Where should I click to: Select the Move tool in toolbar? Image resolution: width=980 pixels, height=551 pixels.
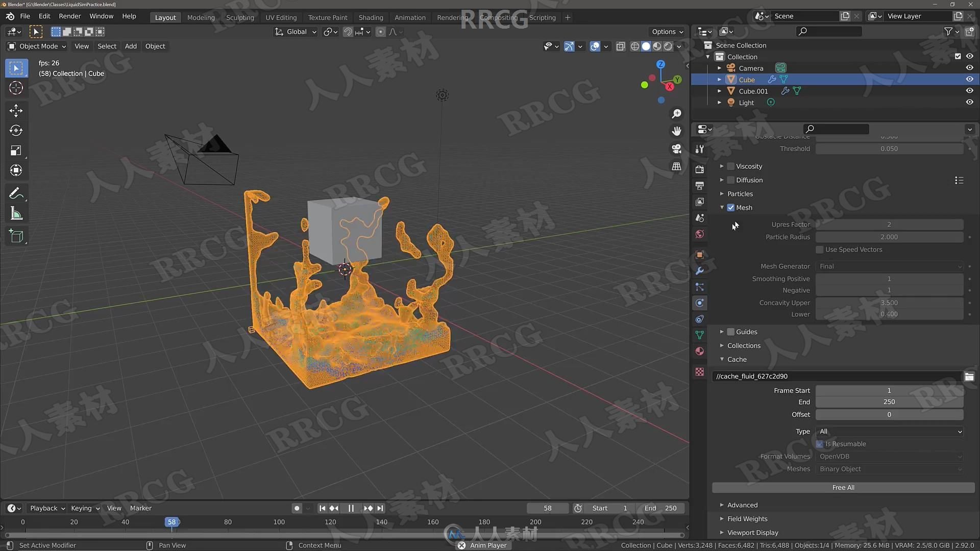click(x=15, y=109)
